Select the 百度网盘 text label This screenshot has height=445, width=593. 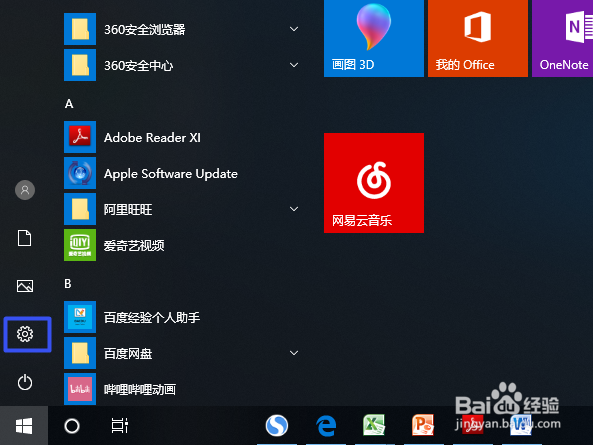tap(128, 354)
